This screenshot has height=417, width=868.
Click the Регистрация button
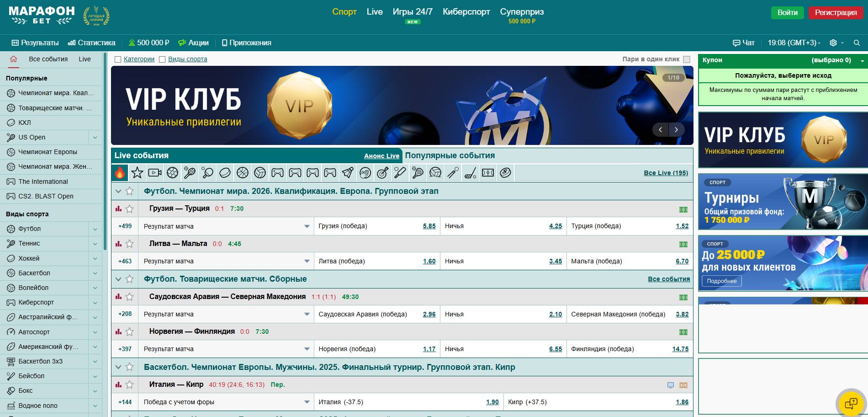[836, 12]
